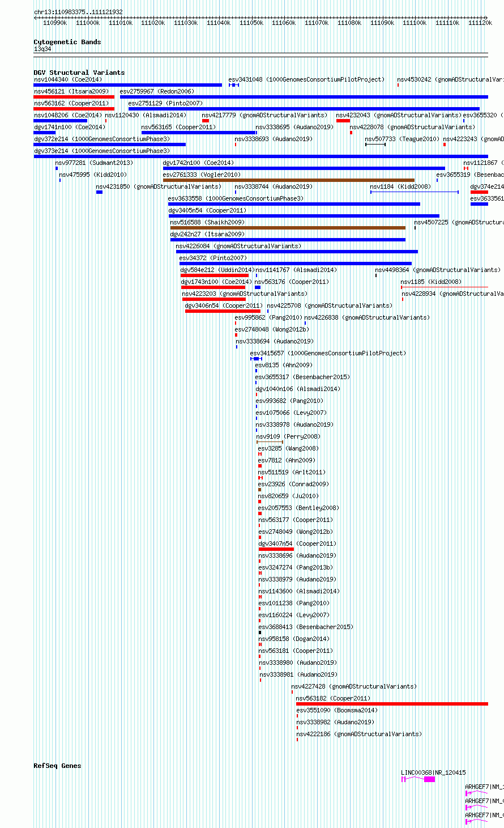Open variant esv2759967 (Redon2006)
Screen dimensions: 504x828
tap(157, 91)
